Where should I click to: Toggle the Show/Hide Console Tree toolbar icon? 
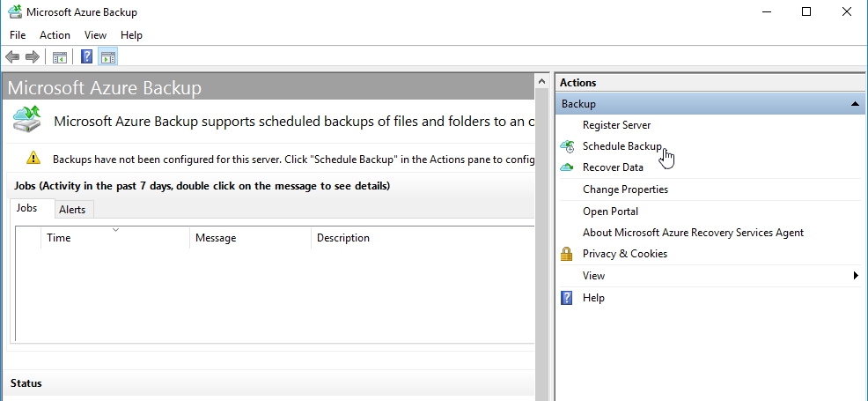(59, 57)
